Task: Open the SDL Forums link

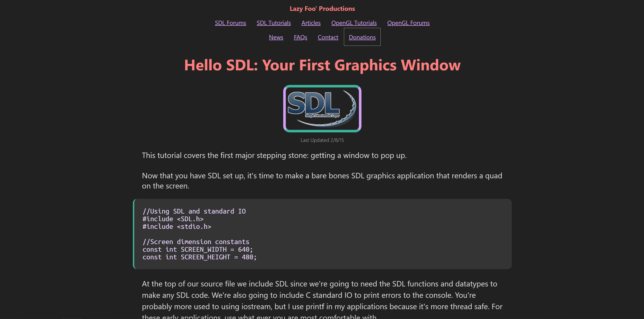Action: coord(230,23)
